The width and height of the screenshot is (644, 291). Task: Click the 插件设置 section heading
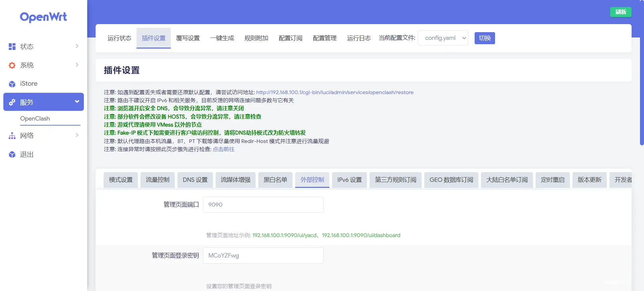click(122, 70)
